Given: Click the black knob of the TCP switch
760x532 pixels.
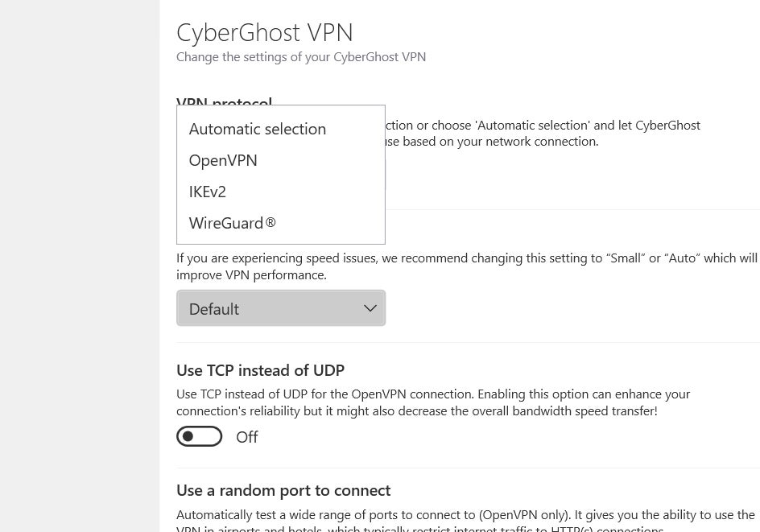Looking at the screenshot, I should [188, 436].
